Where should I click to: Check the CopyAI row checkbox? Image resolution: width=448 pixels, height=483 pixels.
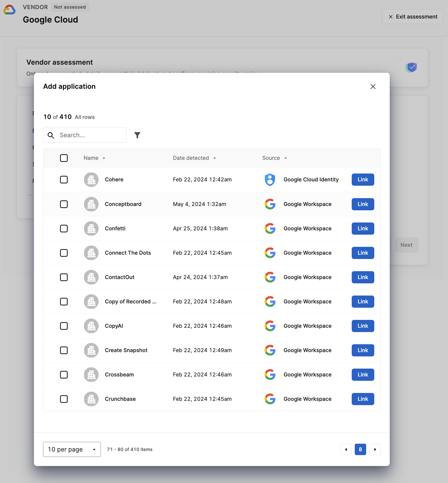pyautogui.click(x=64, y=326)
